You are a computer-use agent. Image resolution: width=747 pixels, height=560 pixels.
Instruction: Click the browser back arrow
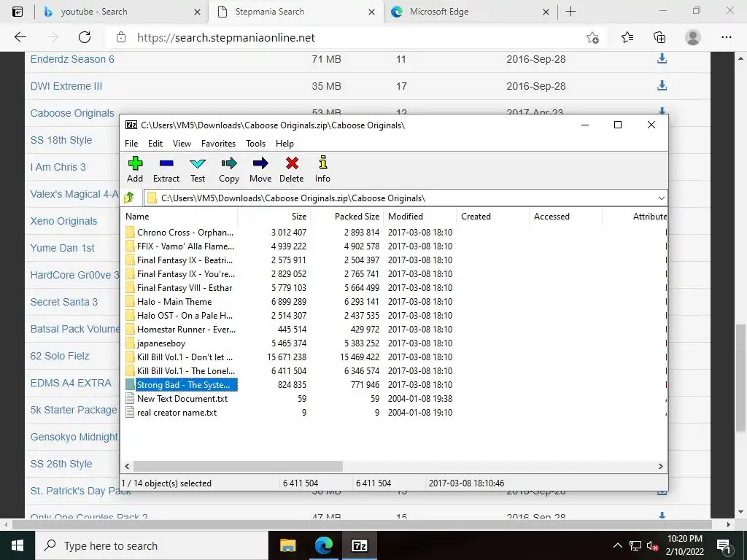click(x=20, y=37)
